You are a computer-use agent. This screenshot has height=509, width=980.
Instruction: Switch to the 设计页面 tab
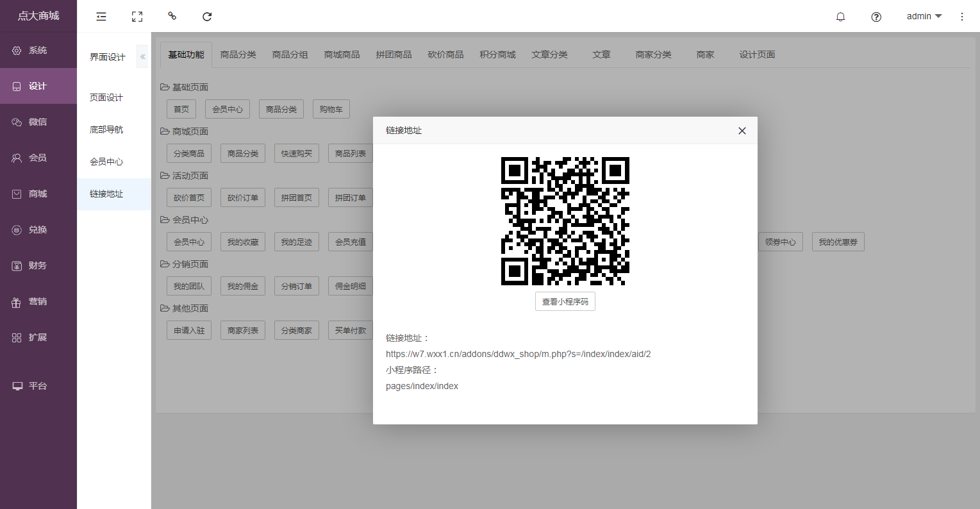point(758,54)
